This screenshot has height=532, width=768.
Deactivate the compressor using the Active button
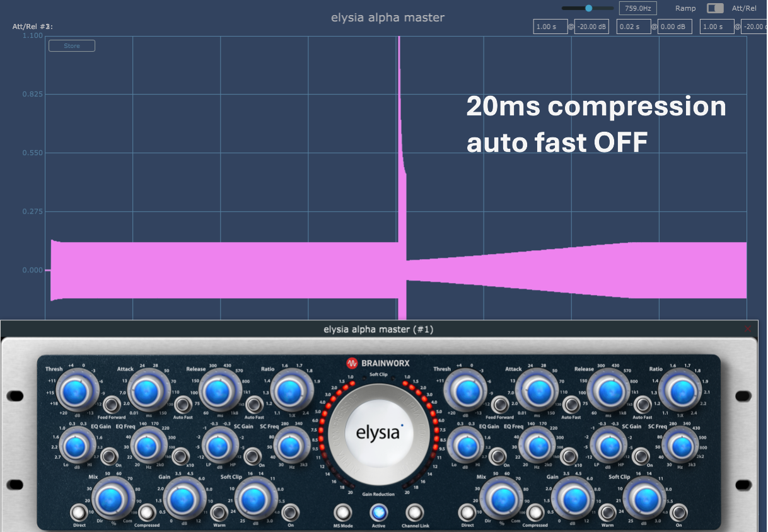pos(379,512)
